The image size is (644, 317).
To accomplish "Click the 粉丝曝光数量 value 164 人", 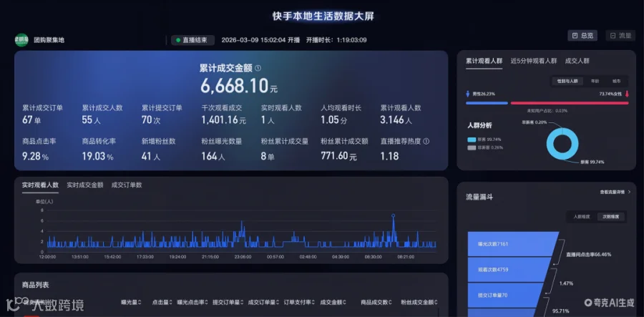I will pos(213,157).
